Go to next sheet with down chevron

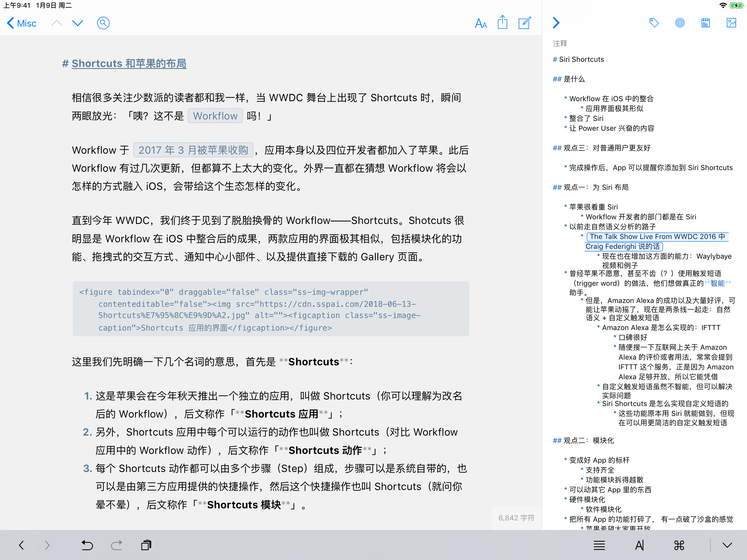click(x=78, y=23)
